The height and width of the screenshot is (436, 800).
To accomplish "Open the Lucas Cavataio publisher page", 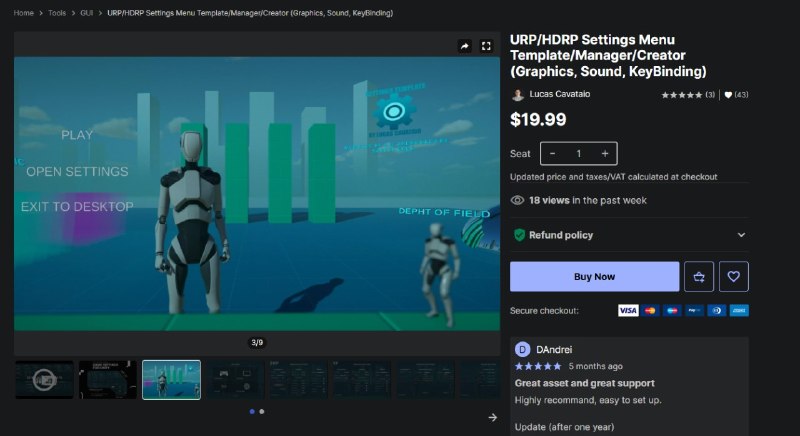I will point(560,94).
